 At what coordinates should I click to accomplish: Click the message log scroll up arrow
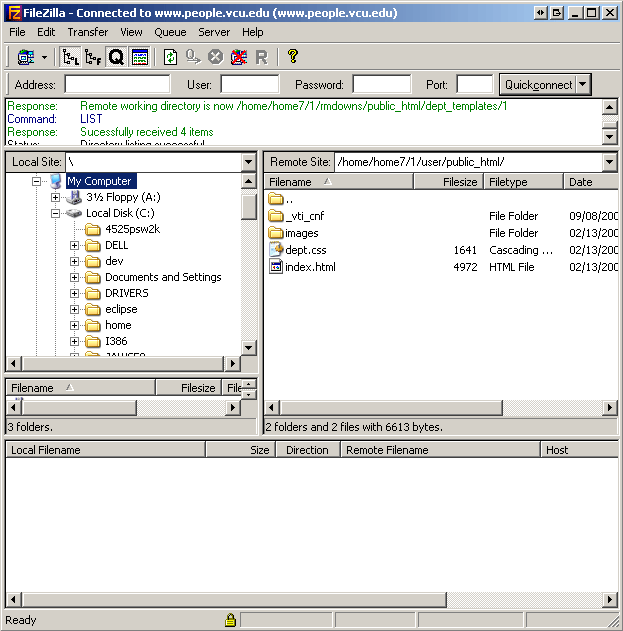point(610,107)
